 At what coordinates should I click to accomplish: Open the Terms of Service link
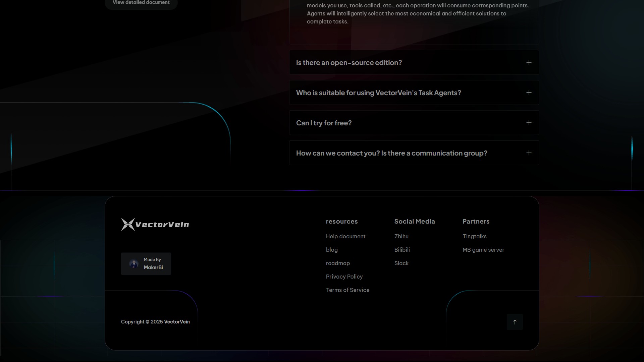[347, 290]
